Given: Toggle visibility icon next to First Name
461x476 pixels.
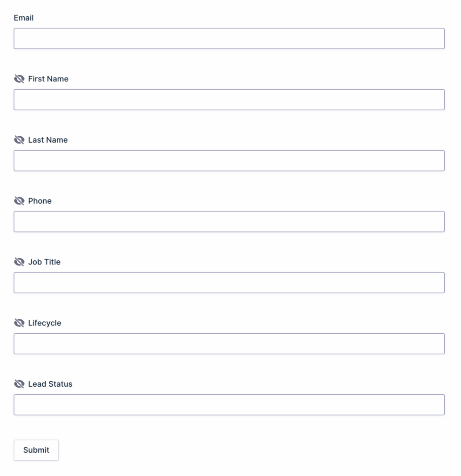Looking at the screenshot, I should tap(19, 79).
